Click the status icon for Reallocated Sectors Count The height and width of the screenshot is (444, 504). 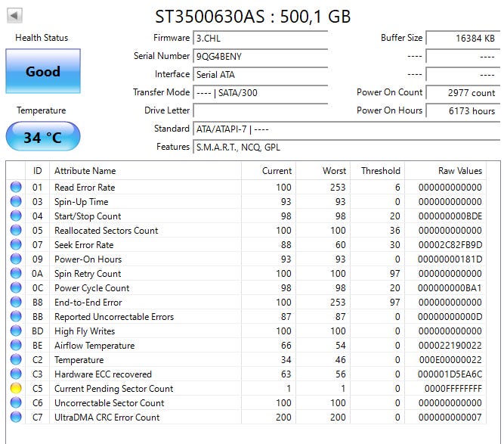click(x=16, y=230)
